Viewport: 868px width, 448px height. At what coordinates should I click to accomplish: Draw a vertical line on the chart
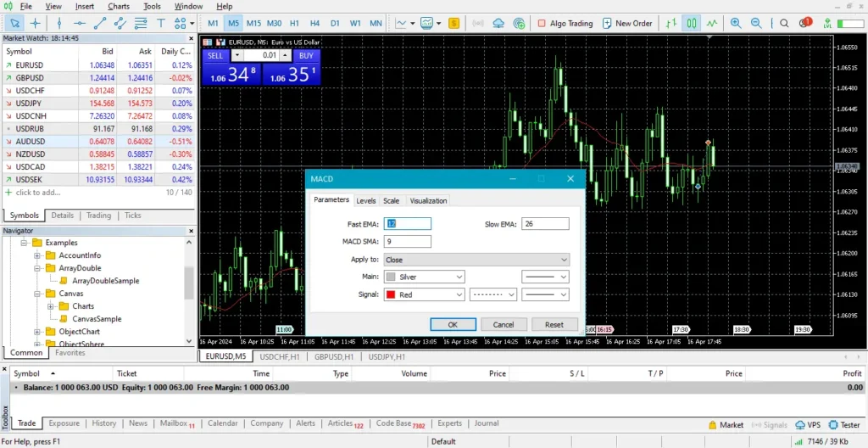click(x=59, y=23)
